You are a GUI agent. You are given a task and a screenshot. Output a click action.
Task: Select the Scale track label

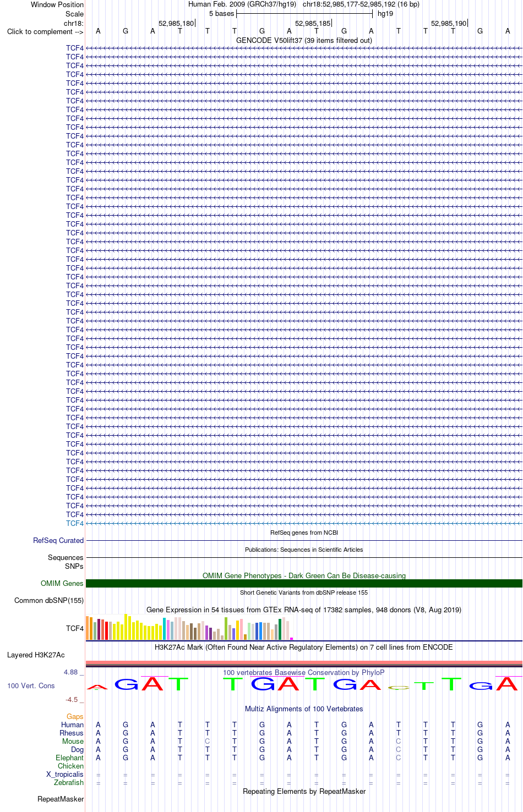[x=74, y=14]
